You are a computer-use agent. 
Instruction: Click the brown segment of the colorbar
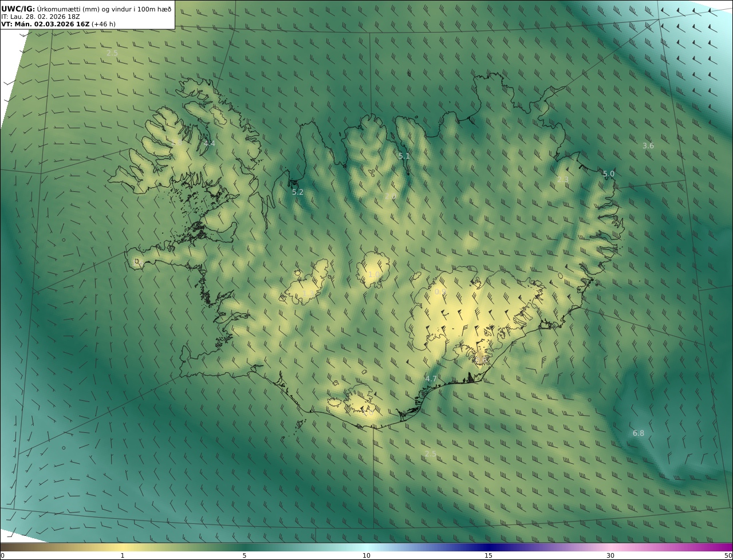23,547
